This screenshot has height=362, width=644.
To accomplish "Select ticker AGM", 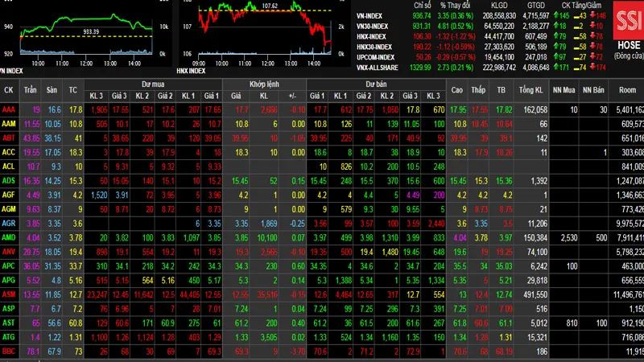I will pos(9,209).
